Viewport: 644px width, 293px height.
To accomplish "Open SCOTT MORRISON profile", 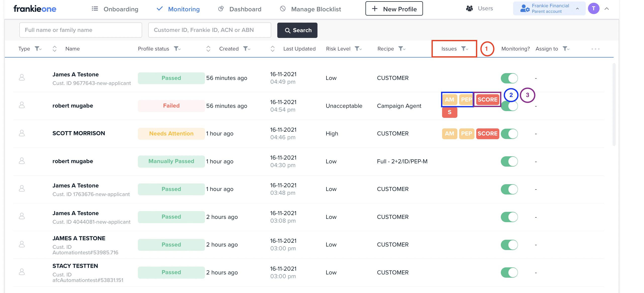I will pyautogui.click(x=79, y=133).
